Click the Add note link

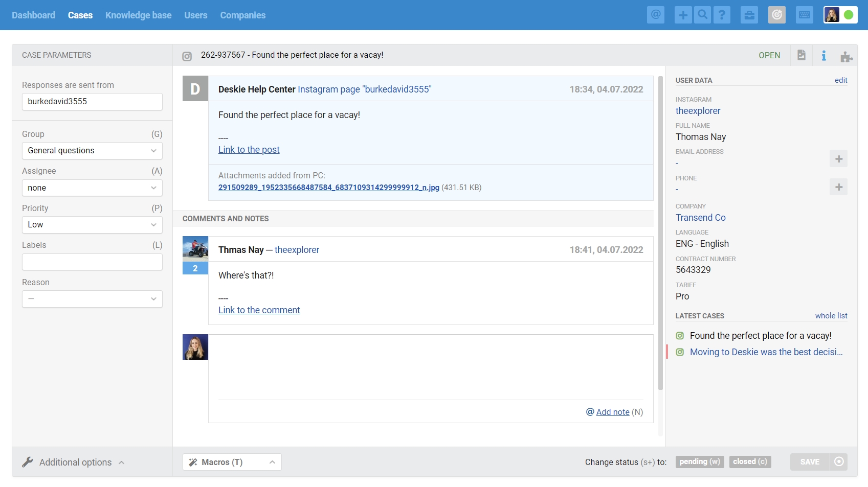613,412
